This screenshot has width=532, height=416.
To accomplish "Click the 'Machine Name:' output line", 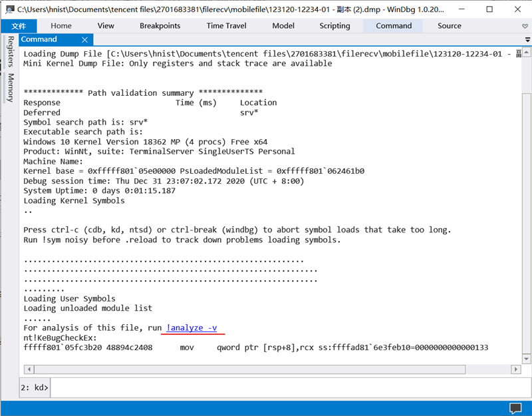I will coord(53,161).
